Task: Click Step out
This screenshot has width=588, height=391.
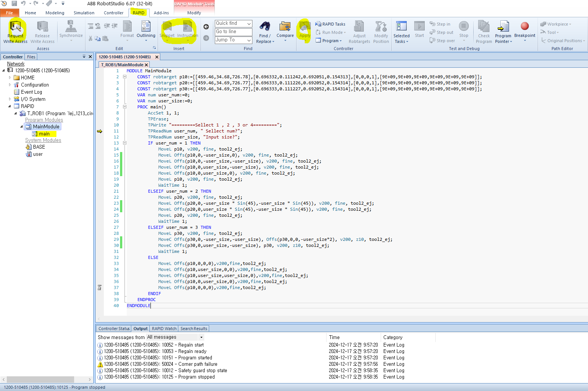Action: pos(442,32)
